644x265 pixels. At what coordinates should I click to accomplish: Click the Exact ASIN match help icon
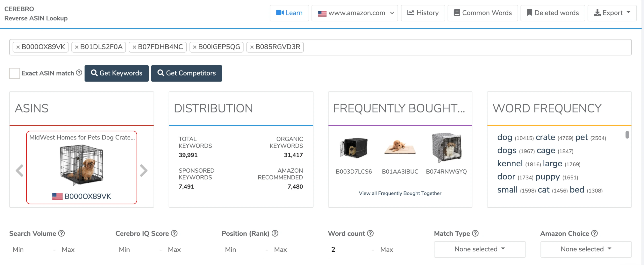79,73
